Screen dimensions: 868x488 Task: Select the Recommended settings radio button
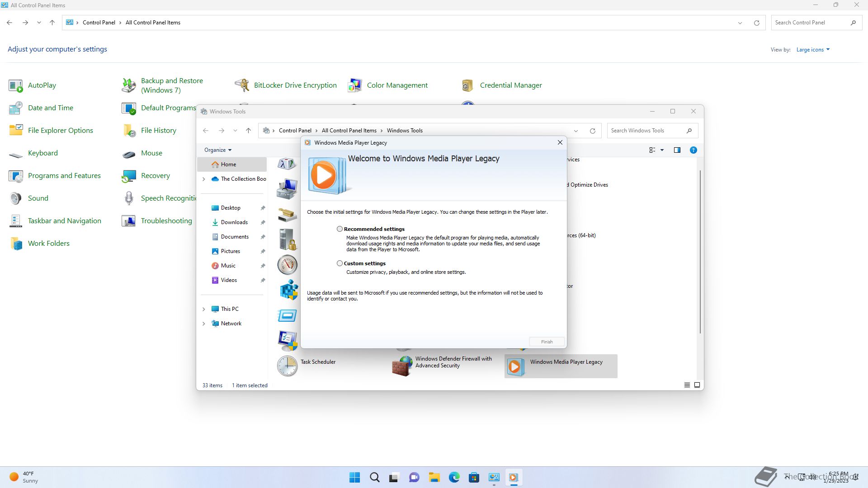click(x=340, y=229)
